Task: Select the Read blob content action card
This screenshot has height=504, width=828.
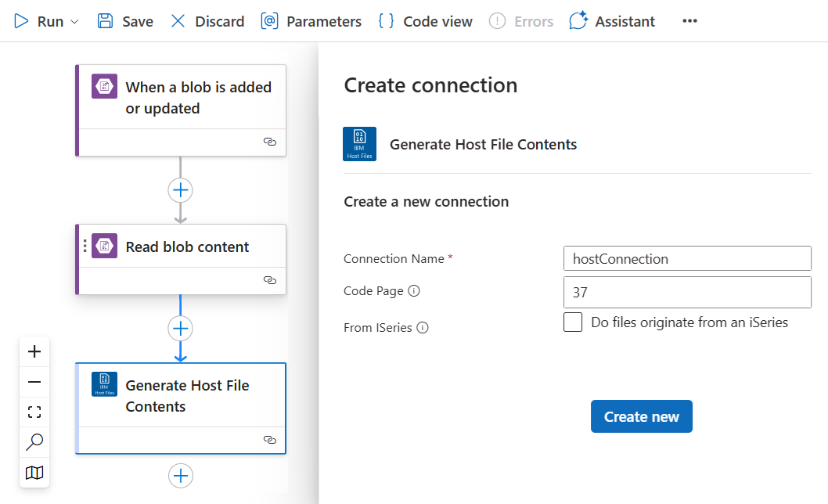Action: [181, 259]
